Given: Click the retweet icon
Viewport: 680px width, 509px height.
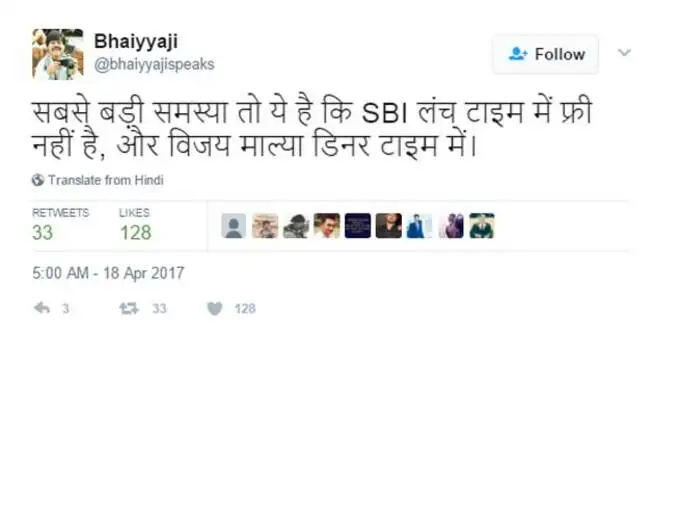Looking at the screenshot, I should coord(129,308).
